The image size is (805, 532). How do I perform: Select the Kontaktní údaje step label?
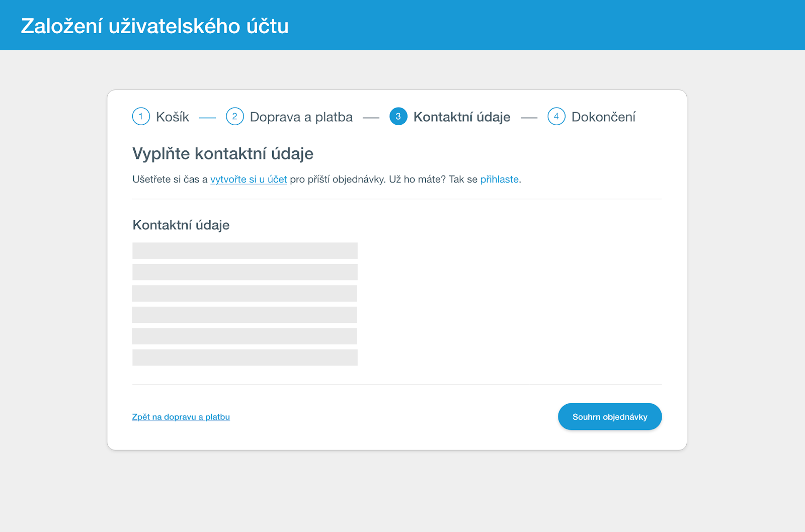[462, 117]
